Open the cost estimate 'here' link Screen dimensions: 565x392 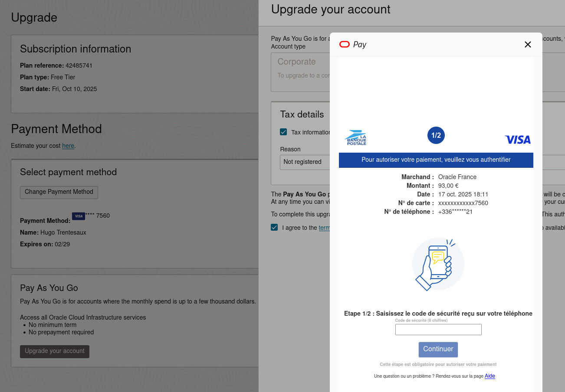pos(68,146)
